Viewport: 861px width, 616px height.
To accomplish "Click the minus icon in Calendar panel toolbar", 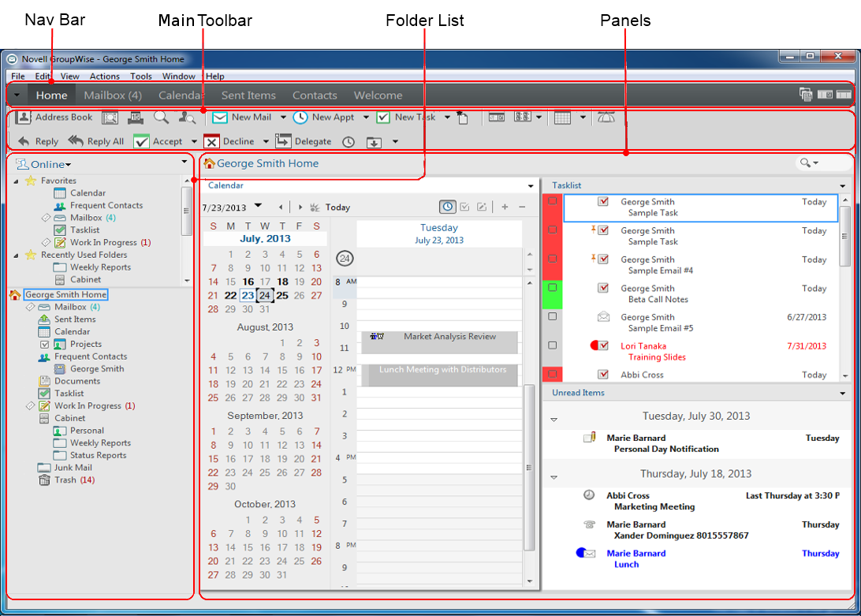I will point(522,207).
